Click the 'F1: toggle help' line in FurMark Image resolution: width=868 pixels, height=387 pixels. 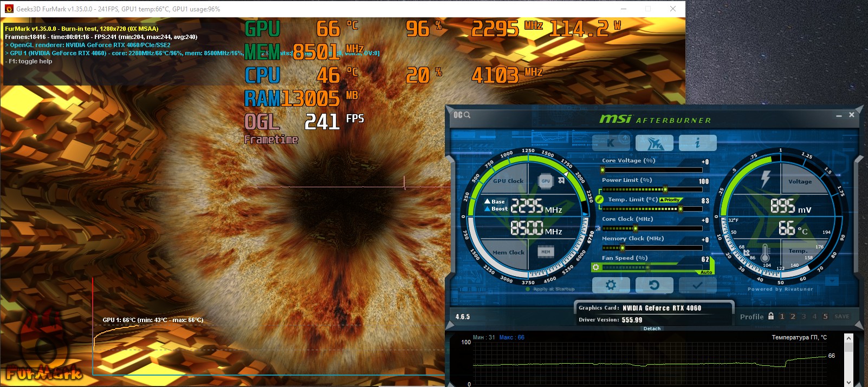tap(29, 61)
